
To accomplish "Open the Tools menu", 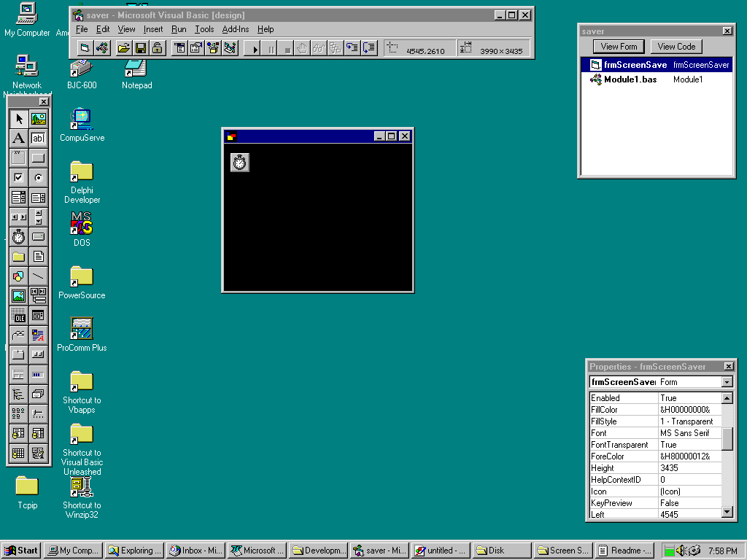I will click(204, 29).
